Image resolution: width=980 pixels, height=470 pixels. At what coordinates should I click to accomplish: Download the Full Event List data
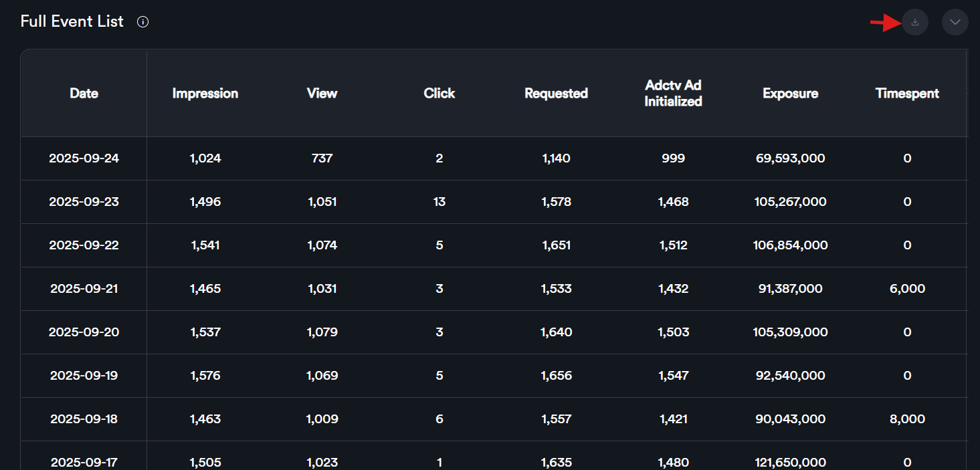pyautogui.click(x=915, y=22)
